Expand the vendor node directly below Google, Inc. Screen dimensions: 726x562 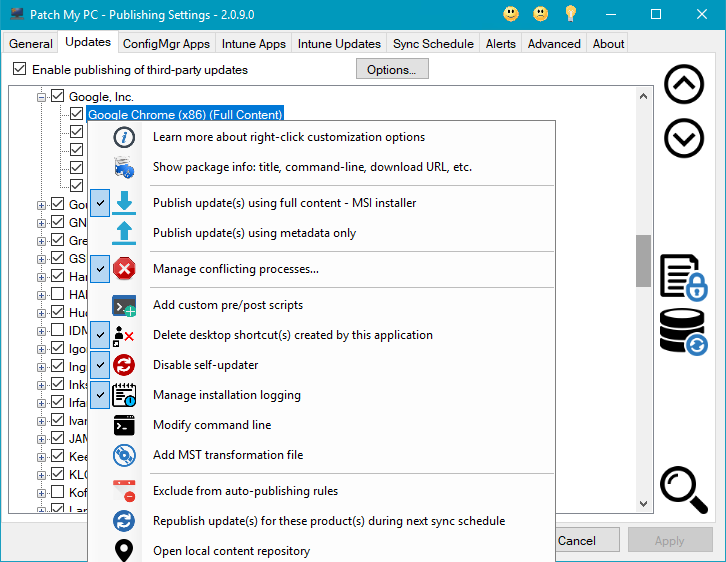click(42, 205)
